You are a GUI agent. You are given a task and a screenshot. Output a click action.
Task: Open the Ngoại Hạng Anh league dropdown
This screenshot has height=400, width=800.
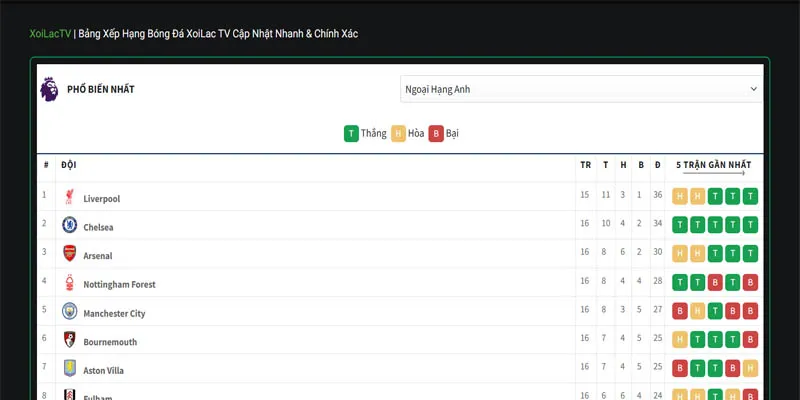tap(581, 89)
